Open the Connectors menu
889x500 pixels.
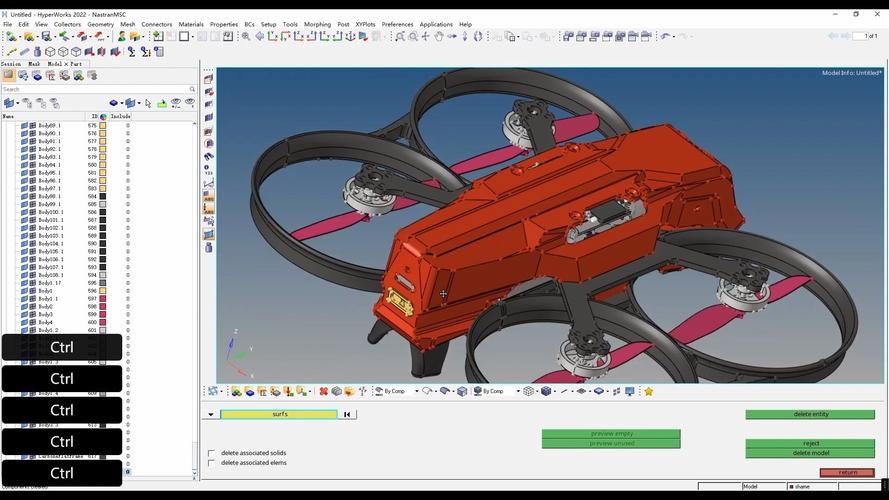click(157, 24)
